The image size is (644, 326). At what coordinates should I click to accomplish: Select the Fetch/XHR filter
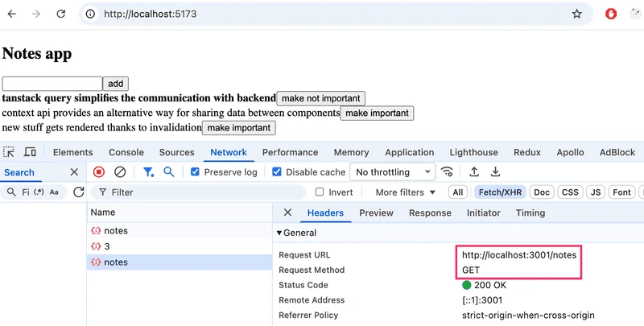coord(500,192)
